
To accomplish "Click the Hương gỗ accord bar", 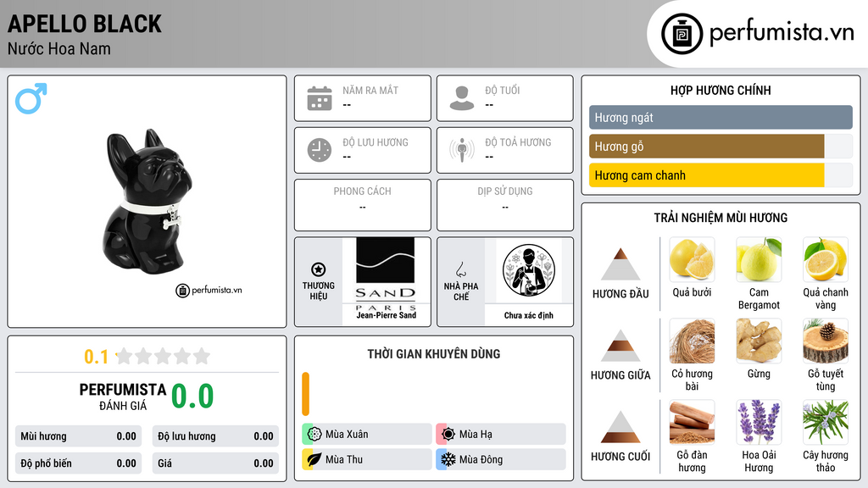I will (x=721, y=146).
